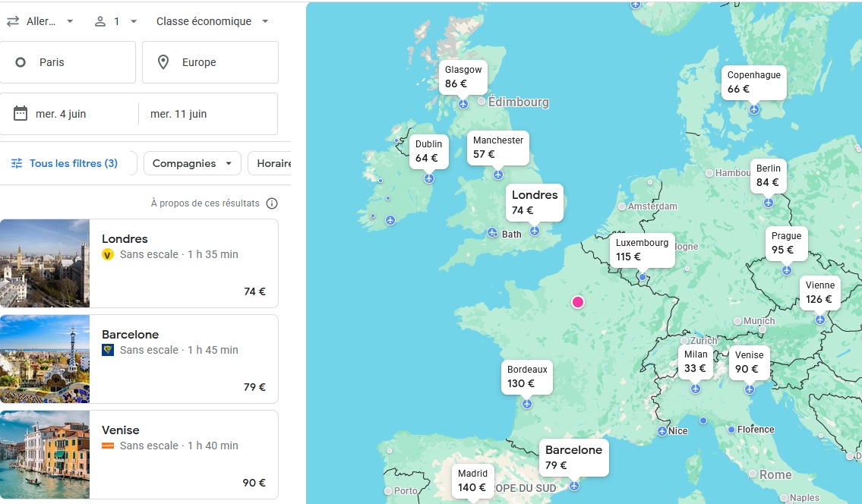
Task: Click the airport pin under Manchester label
Action: [498, 175]
